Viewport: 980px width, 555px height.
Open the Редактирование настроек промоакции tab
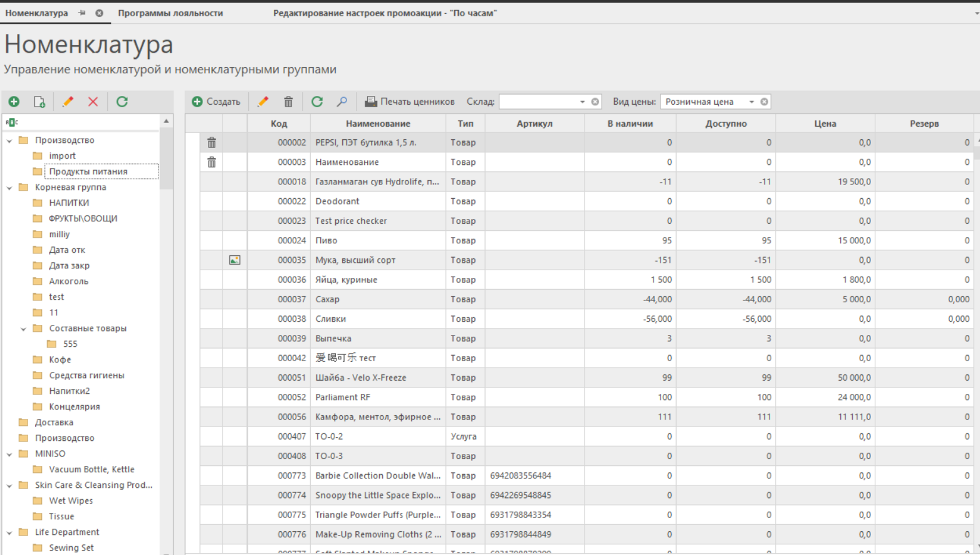pyautogui.click(x=385, y=13)
